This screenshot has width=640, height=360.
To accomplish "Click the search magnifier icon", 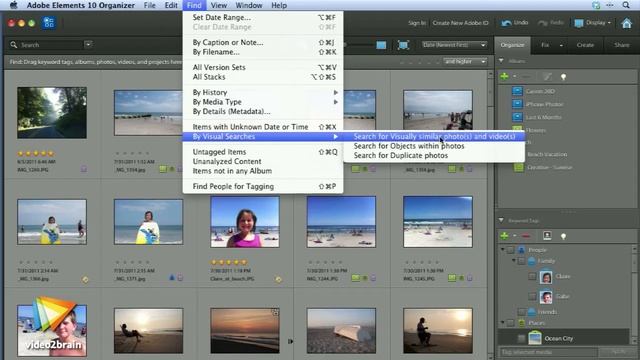I will pyautogui.click(x=14, y=44).
